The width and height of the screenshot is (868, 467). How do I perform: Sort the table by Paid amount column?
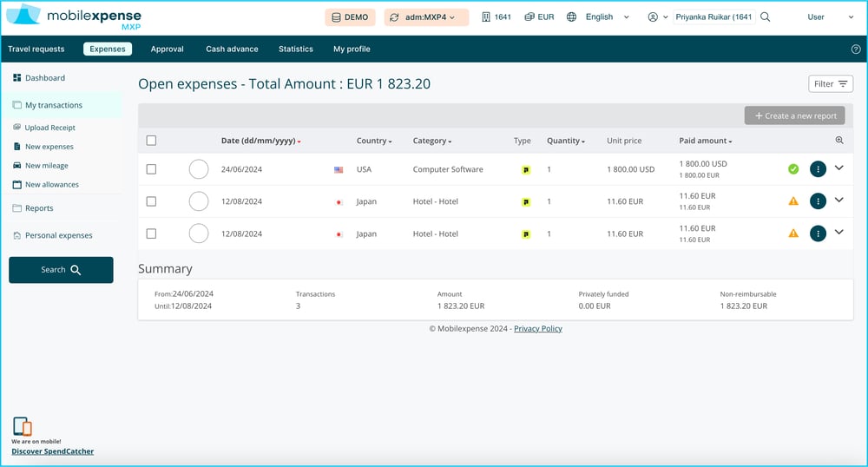(x=705, y=141)
